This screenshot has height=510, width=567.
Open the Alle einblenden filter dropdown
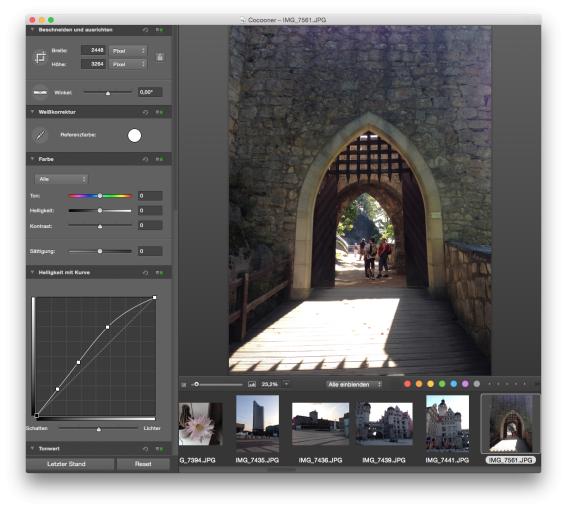(354, 384)
